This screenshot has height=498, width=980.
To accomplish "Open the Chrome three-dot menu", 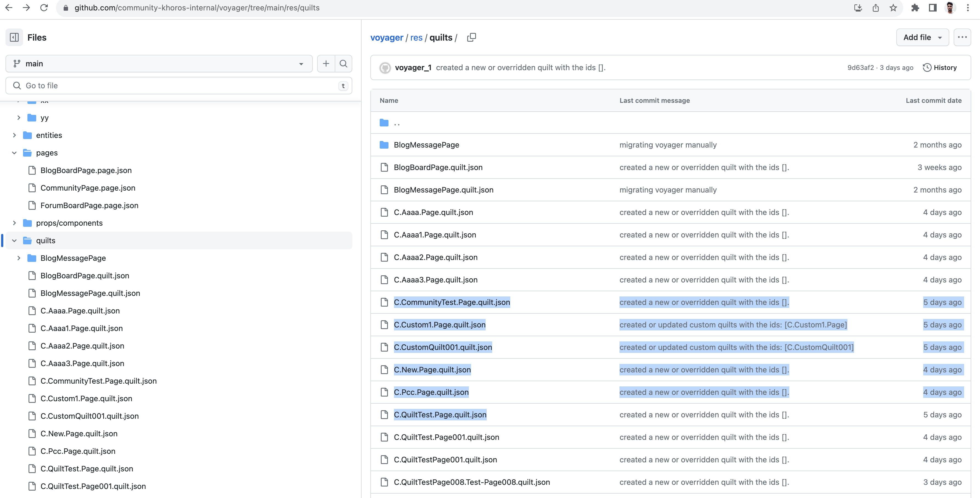I will tap(968, 8).
